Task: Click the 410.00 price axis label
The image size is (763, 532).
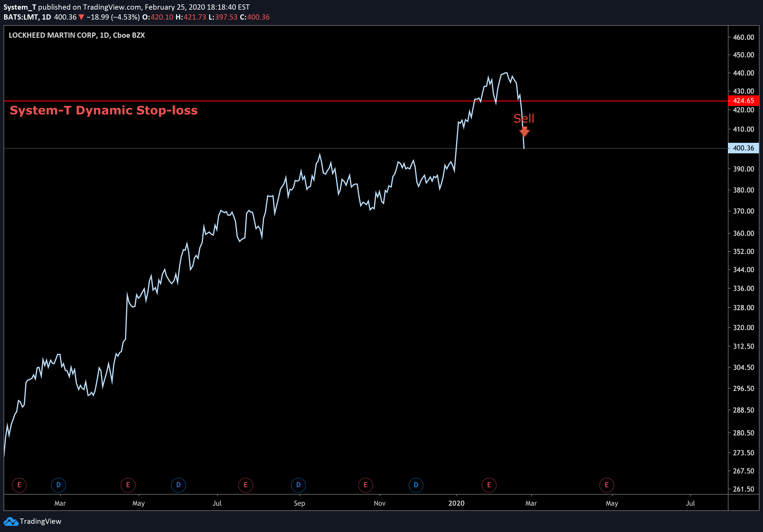Action: pos(743,129)
